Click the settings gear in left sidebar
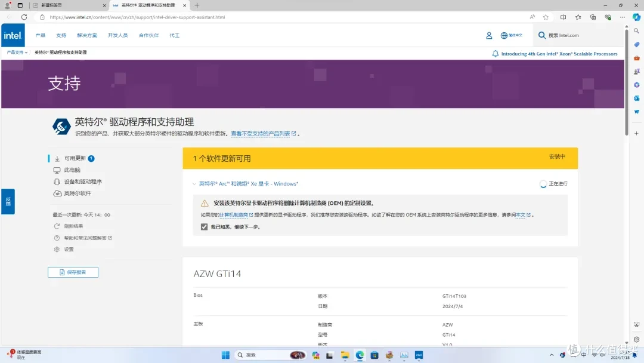Viewport: 644px width, 363px height. pos(57,250)
